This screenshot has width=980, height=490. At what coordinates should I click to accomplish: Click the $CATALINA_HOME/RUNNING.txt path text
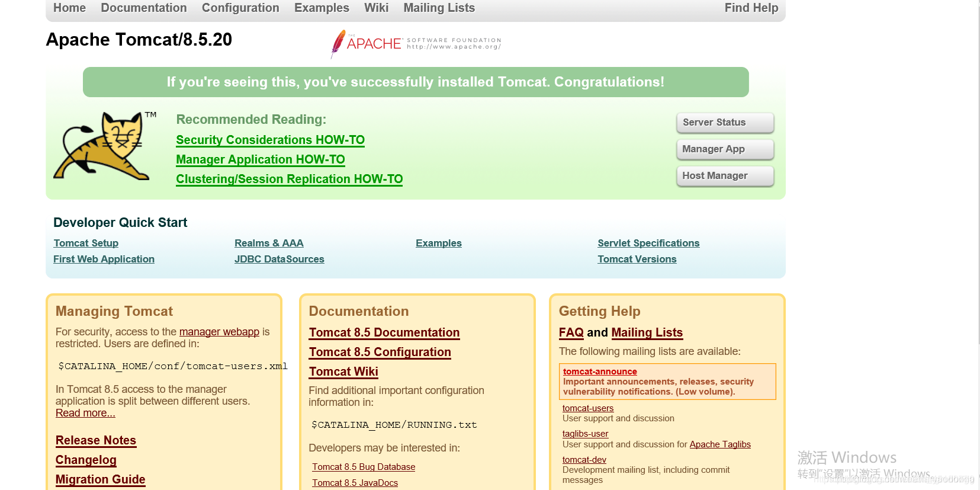394,425
